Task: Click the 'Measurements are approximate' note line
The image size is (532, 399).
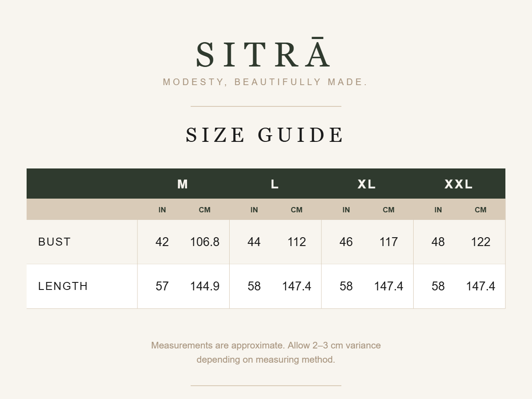Action: coord(266,345)
